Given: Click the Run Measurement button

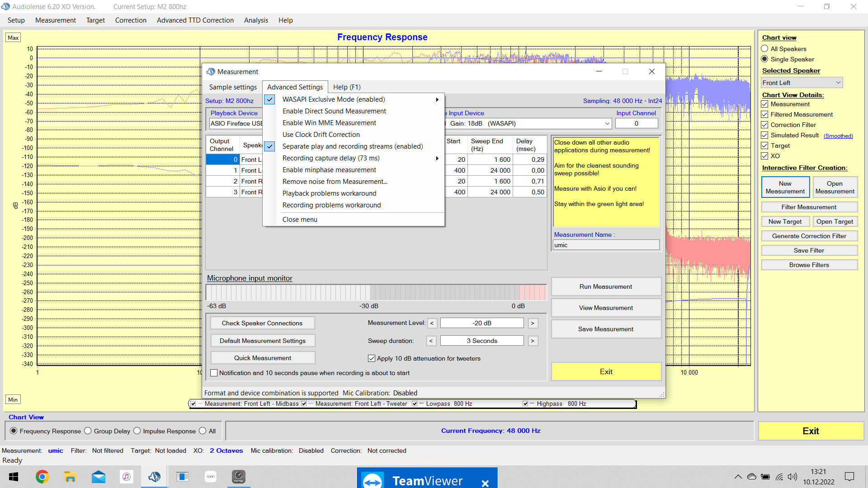Looking at the screenshot, I should pos(605,286).
